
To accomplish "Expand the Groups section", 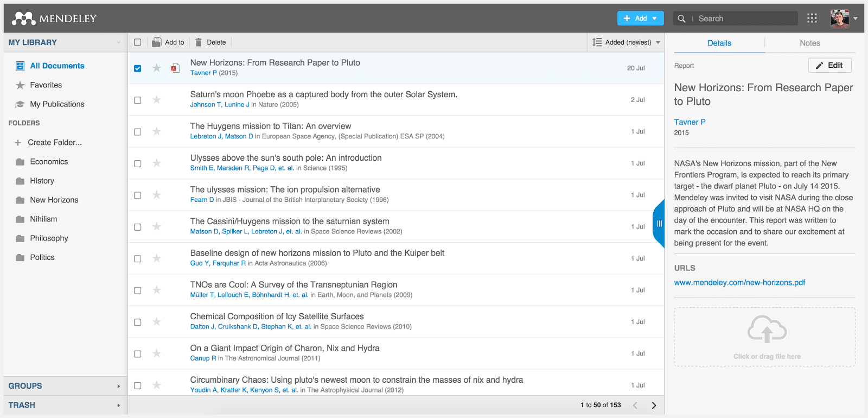I will coord(65,386).
